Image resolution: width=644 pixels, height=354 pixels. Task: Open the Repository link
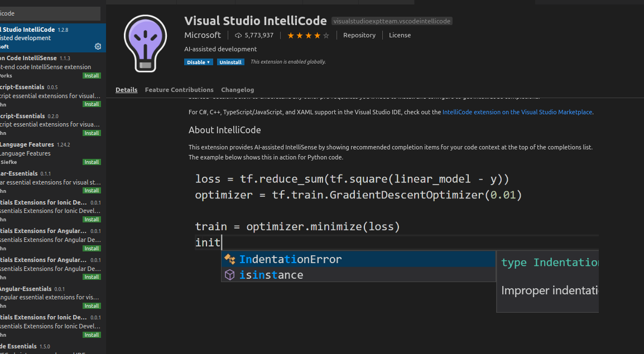click(359, 35)
